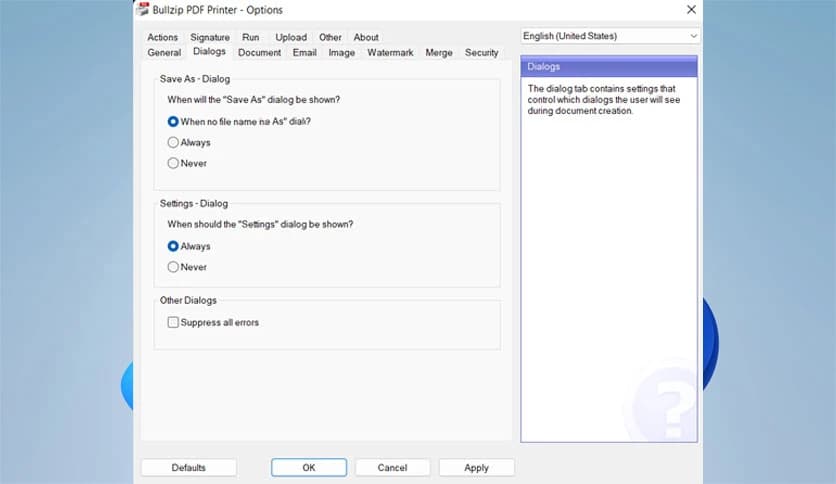This screenshot has height=484, width=836.
Task: Close the Options window
Action: point(691,10)
